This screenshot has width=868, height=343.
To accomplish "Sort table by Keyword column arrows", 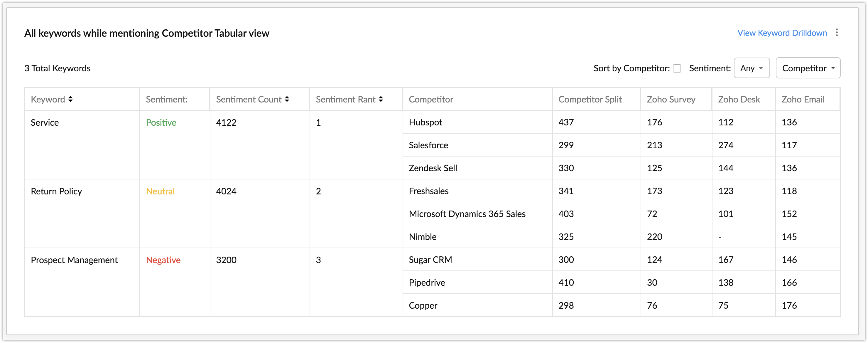I will click(70, 99).
